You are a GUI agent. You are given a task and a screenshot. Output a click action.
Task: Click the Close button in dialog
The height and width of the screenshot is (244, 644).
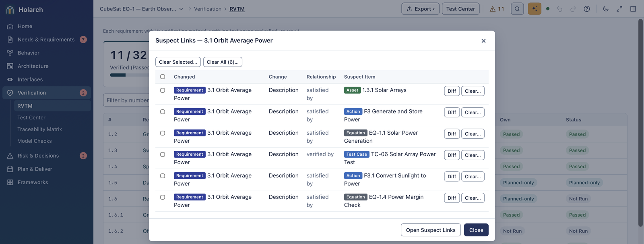pyautogui.click(x=476, y=230)
